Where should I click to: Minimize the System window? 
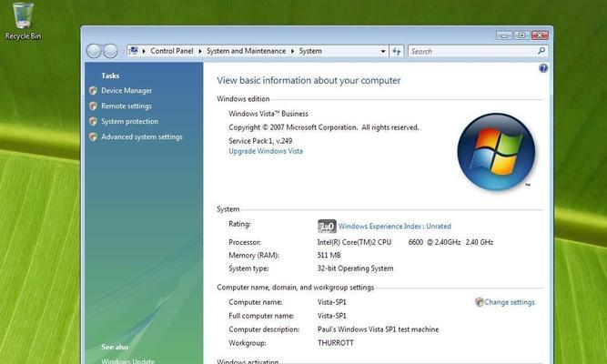[504, 35]
